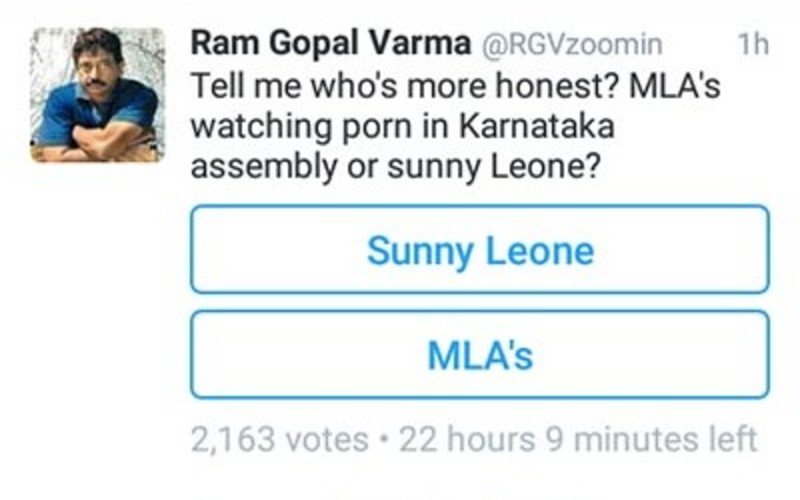Screen dimensions: 800x500
Task: Vote for the MLA's poll option
Action: click(x=480, y=355)
